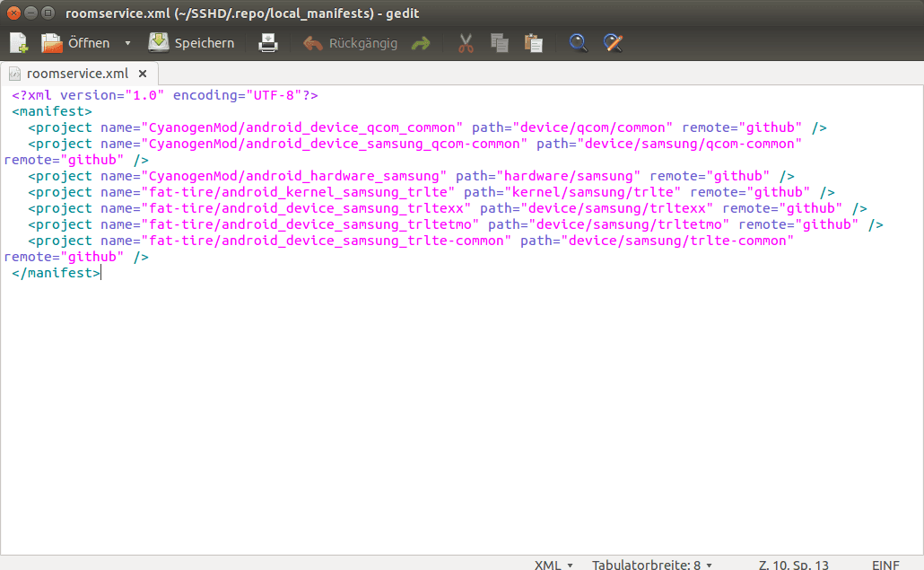Click path value "hardware/samsung"
Viewport: 924px width, 570px height.
click(x=568, y=176)
